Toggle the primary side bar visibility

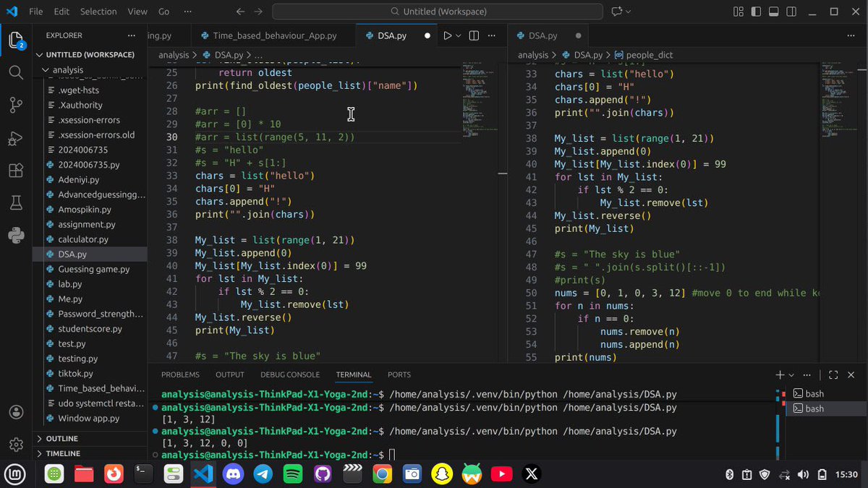click(x=755, y=12)
